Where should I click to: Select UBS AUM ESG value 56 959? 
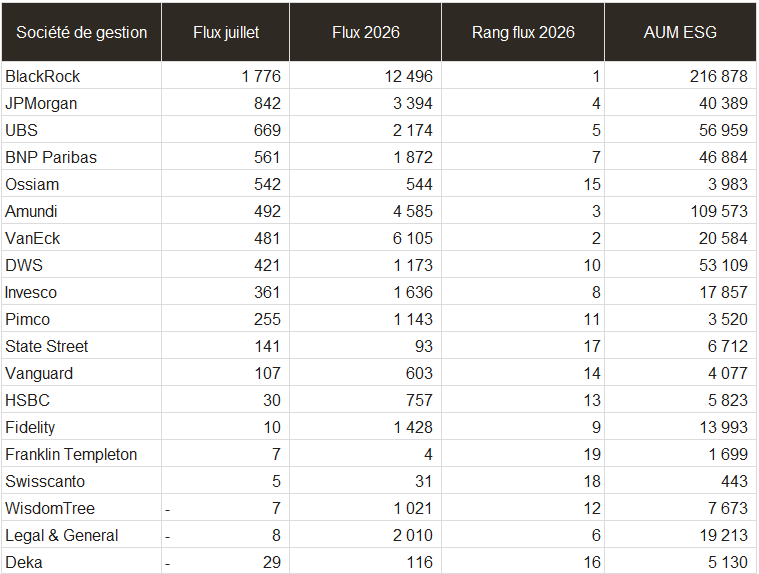(x=723, y=130)
